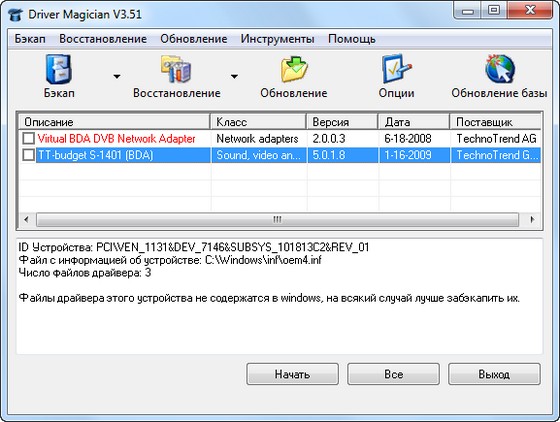Open the Помощь menu
The height and width of the screenshot is (422, 560).
point(352,39)
